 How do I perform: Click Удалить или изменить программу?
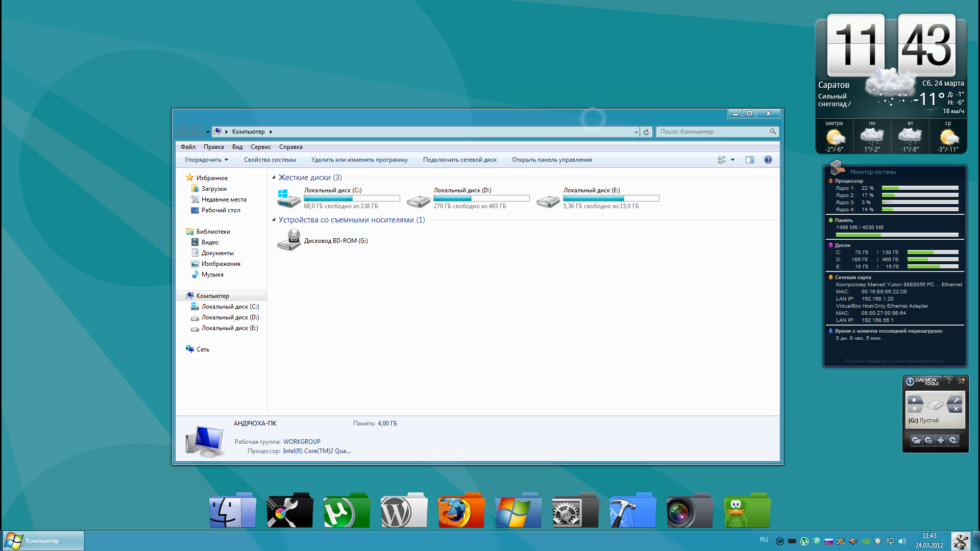359,160
